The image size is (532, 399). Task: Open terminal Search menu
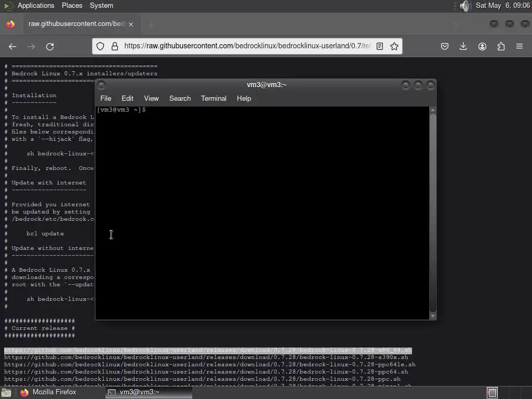pos(180,98)
